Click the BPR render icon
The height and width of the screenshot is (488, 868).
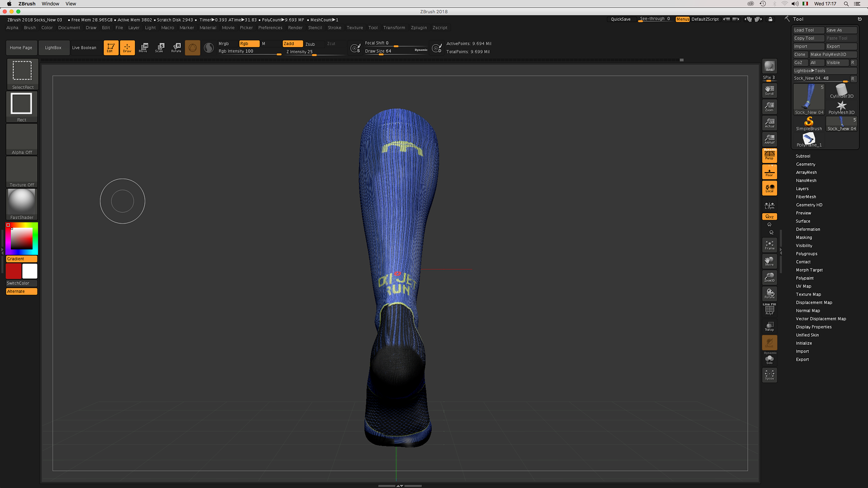click(x=769, y=66)
